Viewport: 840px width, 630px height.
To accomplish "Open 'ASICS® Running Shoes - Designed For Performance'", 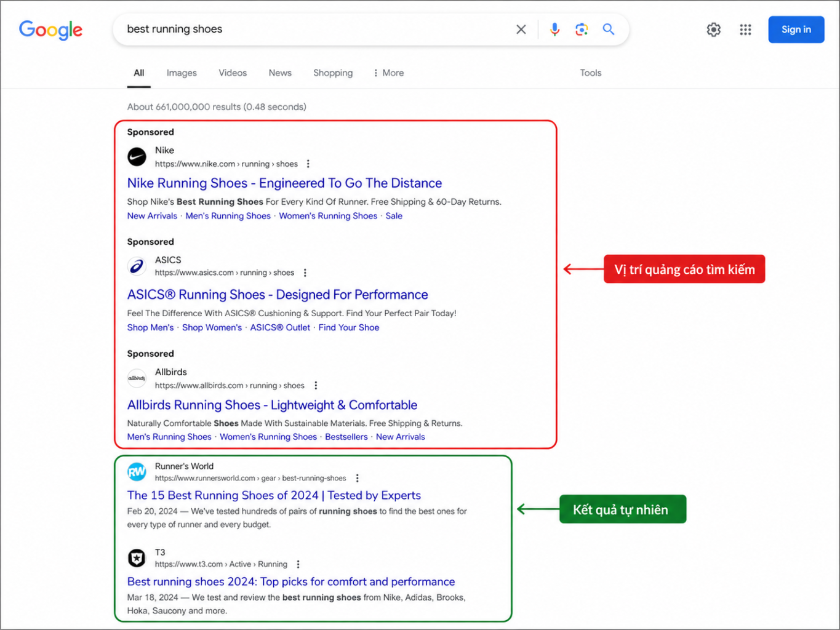I will click(x=278, y=295).
